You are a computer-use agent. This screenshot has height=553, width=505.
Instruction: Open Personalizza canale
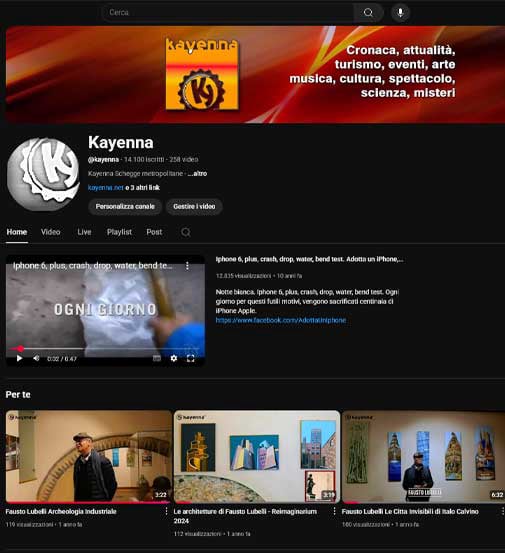[125, 207]
